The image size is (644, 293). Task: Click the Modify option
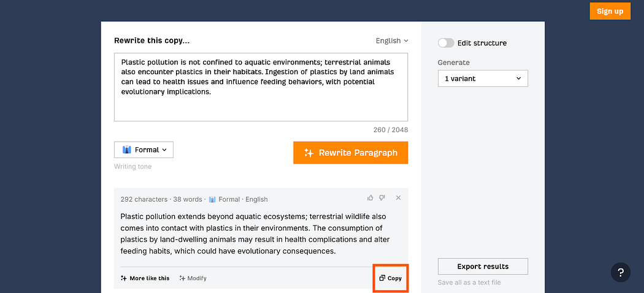[x=193, y=278]
